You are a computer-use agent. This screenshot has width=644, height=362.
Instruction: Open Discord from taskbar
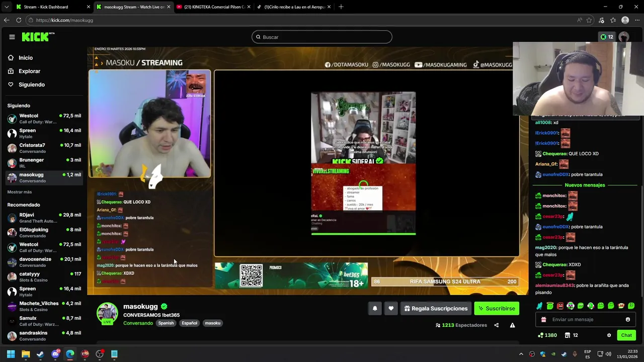[55, 354]
